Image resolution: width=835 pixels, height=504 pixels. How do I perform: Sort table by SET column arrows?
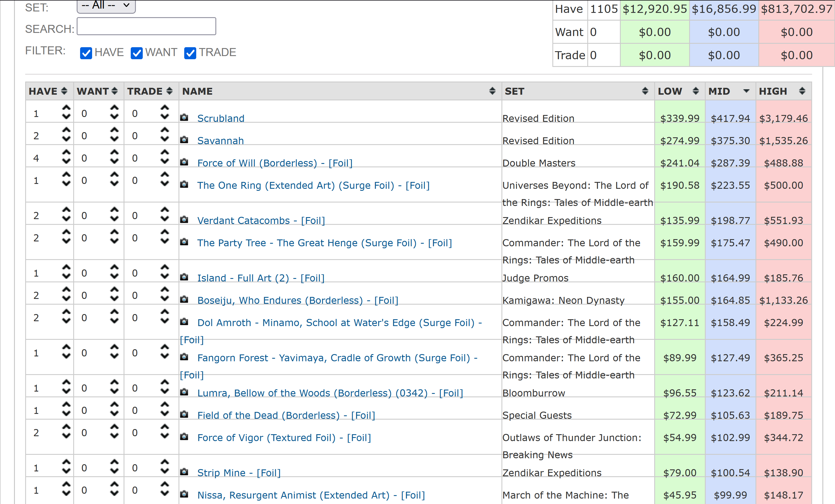pos(645,91)
